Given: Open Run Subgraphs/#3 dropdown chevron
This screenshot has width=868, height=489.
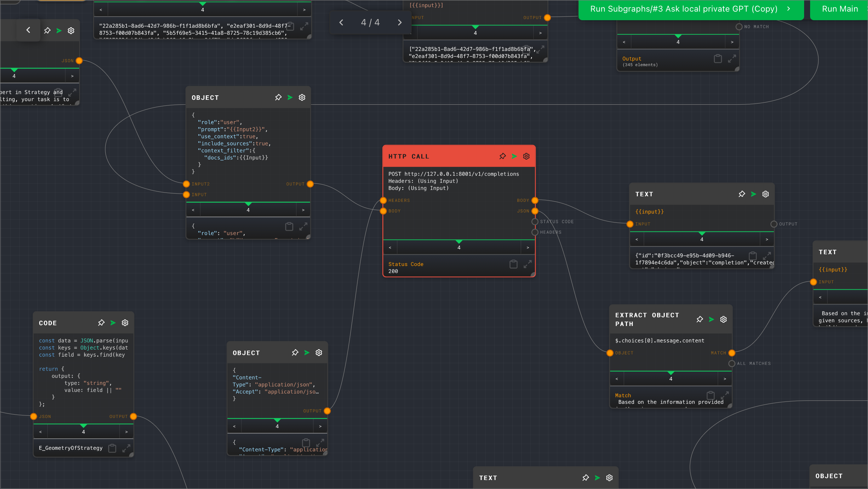Looking at the screenshot, I should point(788,9).
